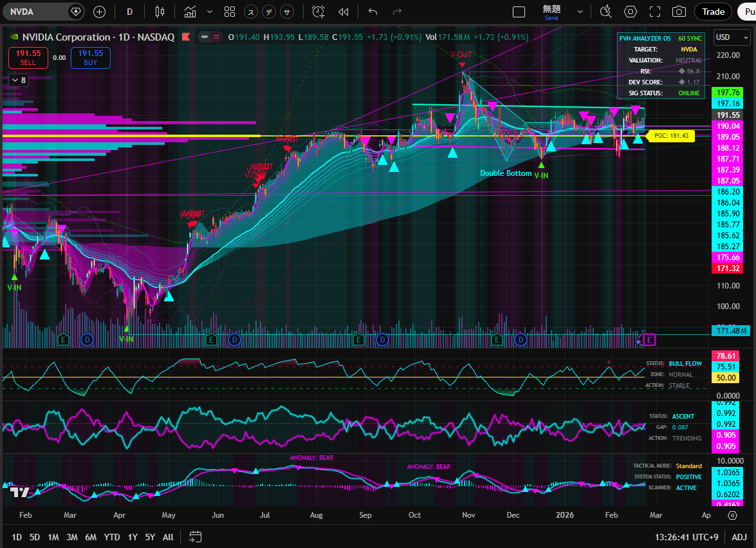Click the BULL FLOW status text
756x548 pixels.
[685, 364]
